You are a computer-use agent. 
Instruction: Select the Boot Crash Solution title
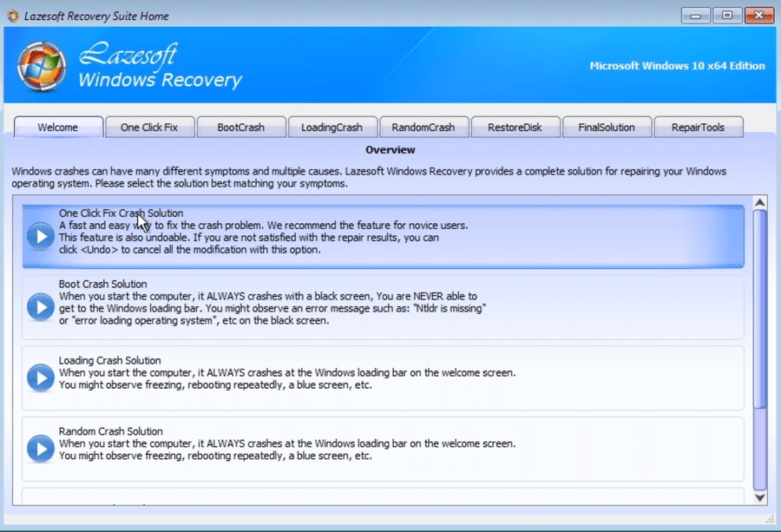click(102, 284)
